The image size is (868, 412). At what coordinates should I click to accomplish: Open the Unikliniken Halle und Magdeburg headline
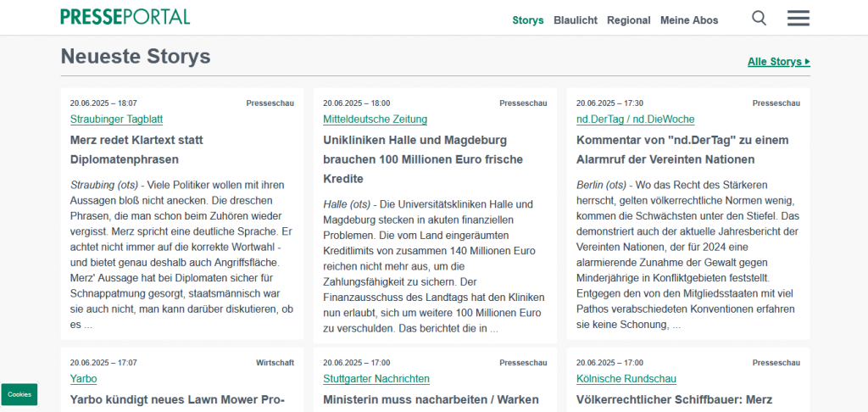[423, 159]
